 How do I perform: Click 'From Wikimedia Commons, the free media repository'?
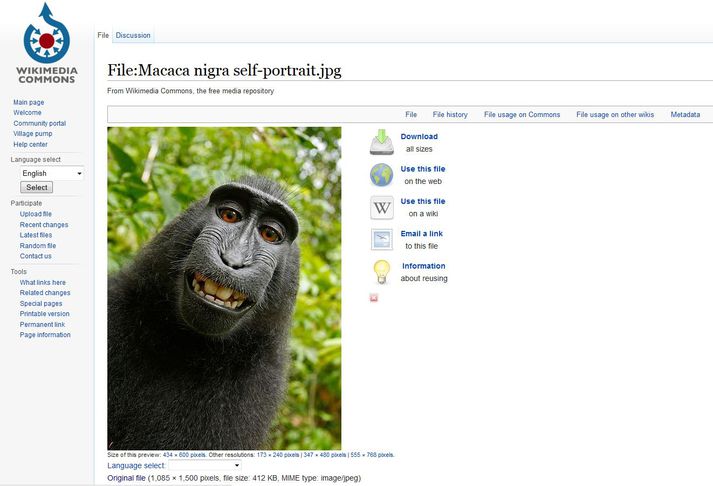tap(191, 91)
